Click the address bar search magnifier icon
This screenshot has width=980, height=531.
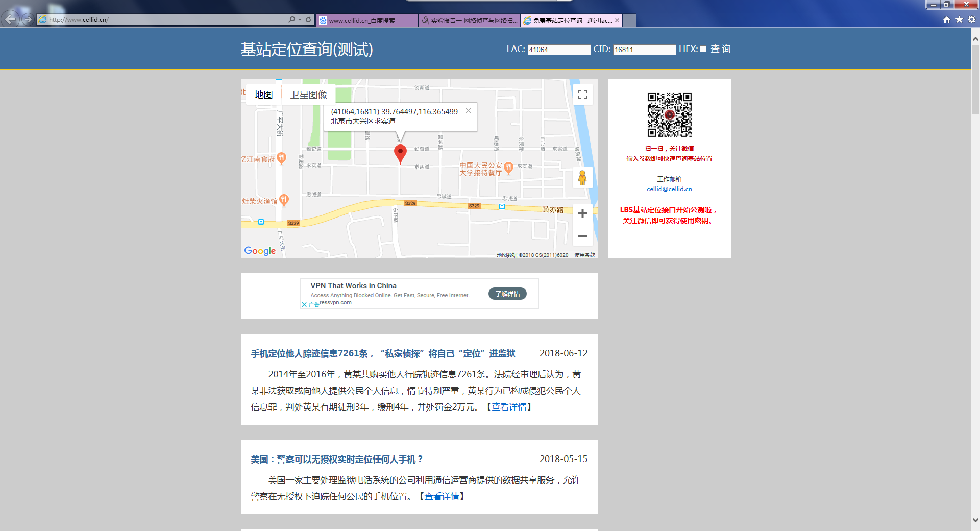pos(291,19)
